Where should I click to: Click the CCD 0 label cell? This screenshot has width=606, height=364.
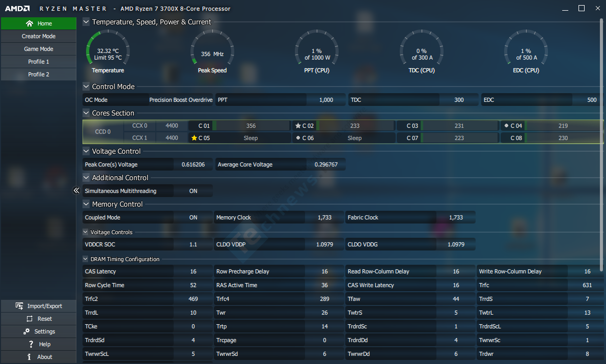[x=103, y=132]
